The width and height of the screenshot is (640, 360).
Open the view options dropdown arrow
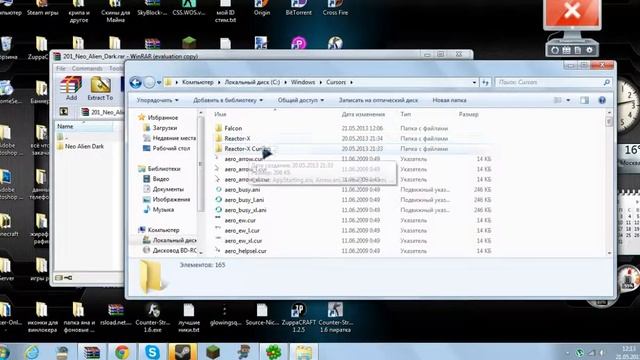coord(568,100)
